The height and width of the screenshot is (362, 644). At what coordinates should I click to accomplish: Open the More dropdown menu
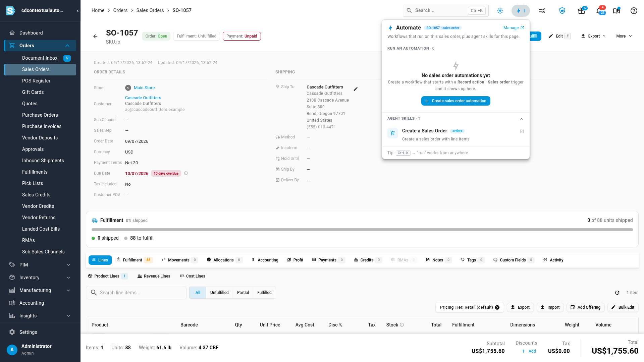point(624,36)
